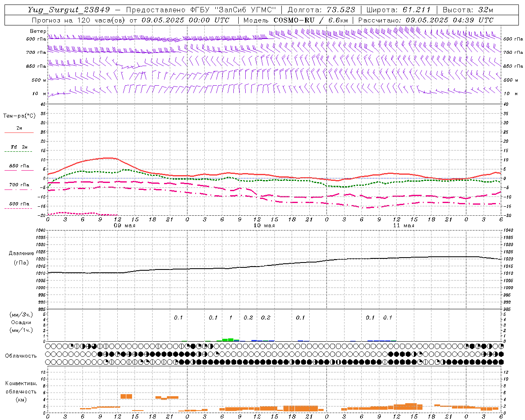Click the Тем-ра(°C) axis label

(19, 116)
